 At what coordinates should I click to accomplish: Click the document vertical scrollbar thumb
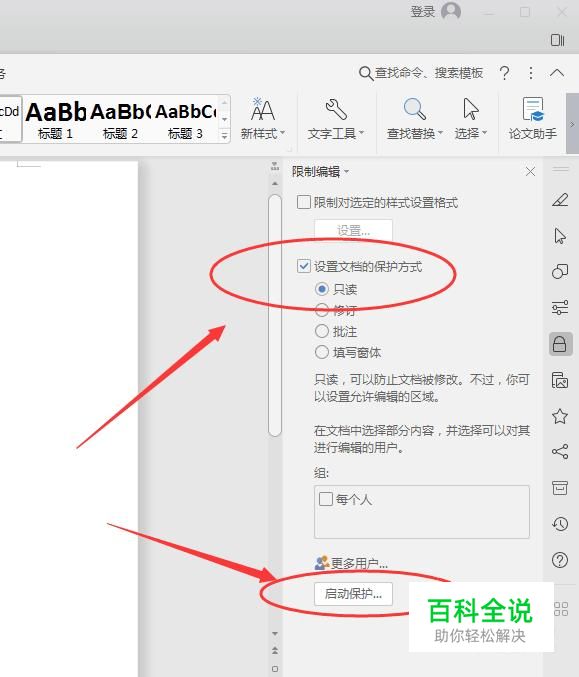pos(275,316)
